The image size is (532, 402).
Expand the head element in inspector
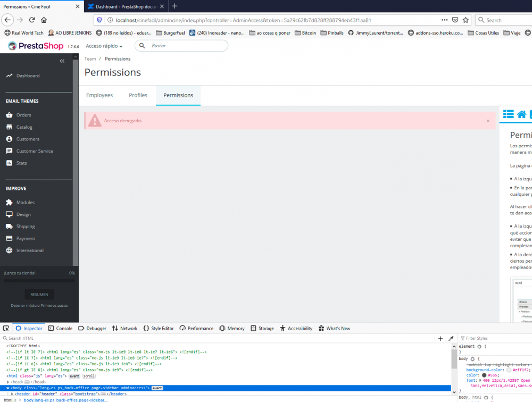click(8, 382)
